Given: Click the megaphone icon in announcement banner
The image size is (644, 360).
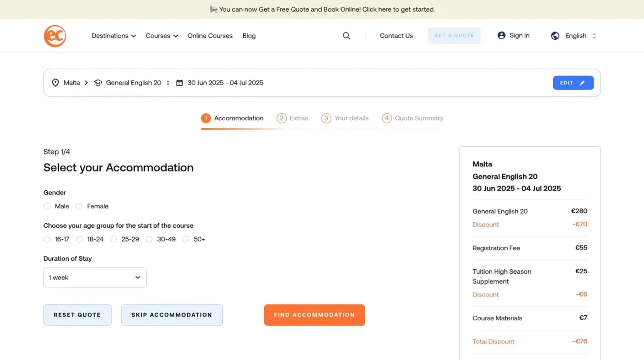Looking at the screenshot, I should (x=213, y=9).
